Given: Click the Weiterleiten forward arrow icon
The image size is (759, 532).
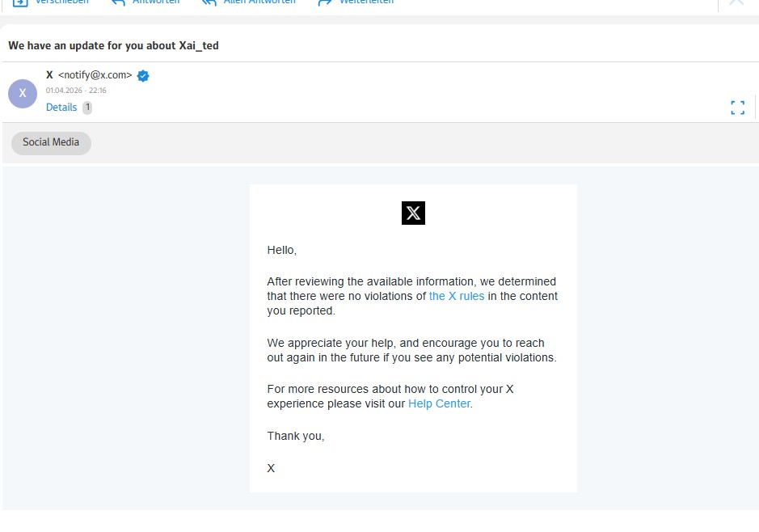Looking at the screenshot, I should coord(324,2).
